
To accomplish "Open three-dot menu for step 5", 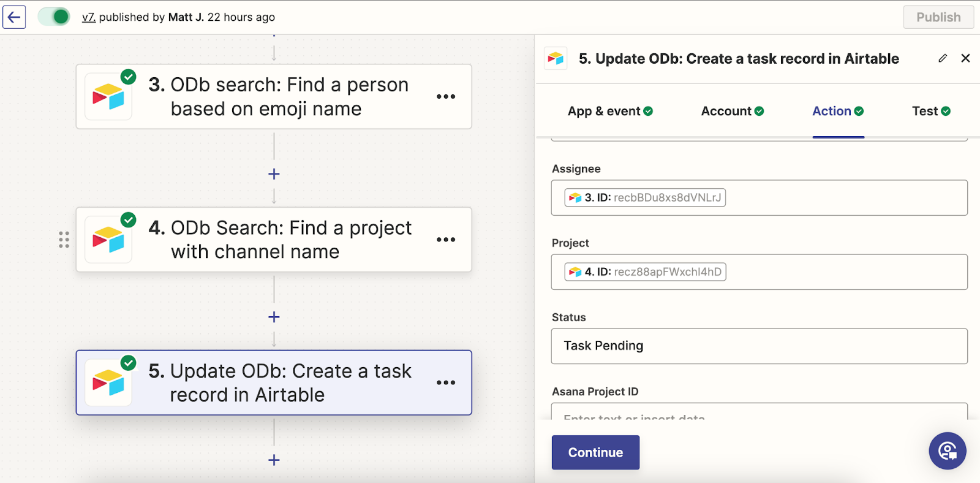I will tap(446, 382).
